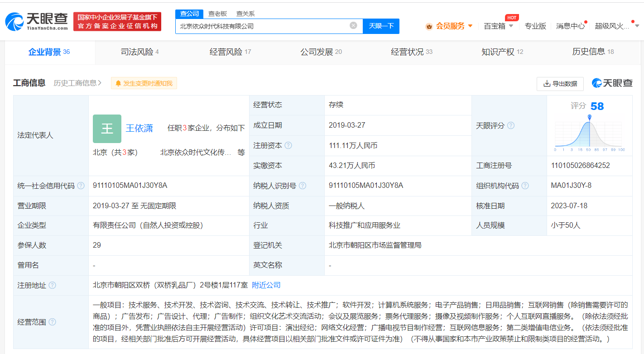
Task: Click the 天眼一下 search button
Action: 381,26
